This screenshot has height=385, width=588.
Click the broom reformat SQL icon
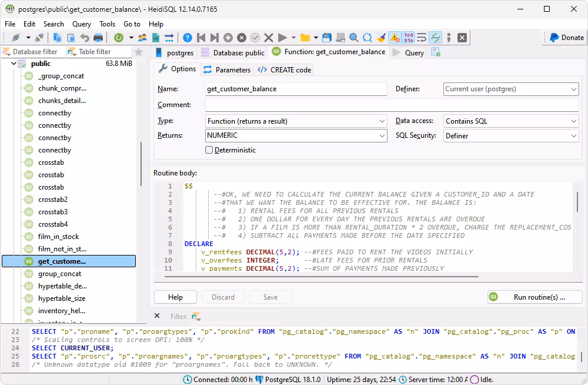coord(382,38)
